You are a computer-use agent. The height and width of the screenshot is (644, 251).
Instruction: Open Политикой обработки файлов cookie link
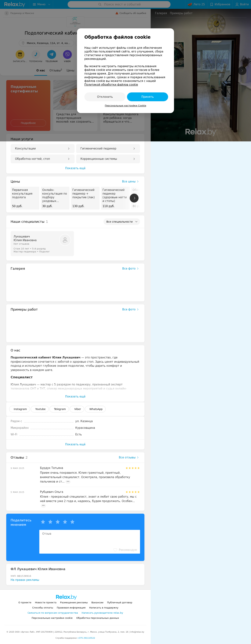point(111,85)
